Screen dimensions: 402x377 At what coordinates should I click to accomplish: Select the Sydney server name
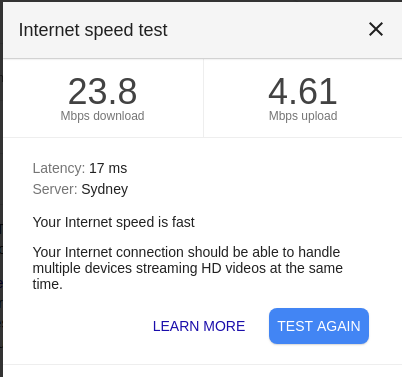(105, 189)
